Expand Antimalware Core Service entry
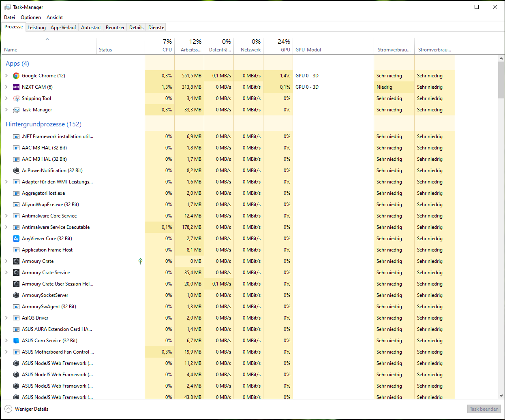 tap(6, 216)
